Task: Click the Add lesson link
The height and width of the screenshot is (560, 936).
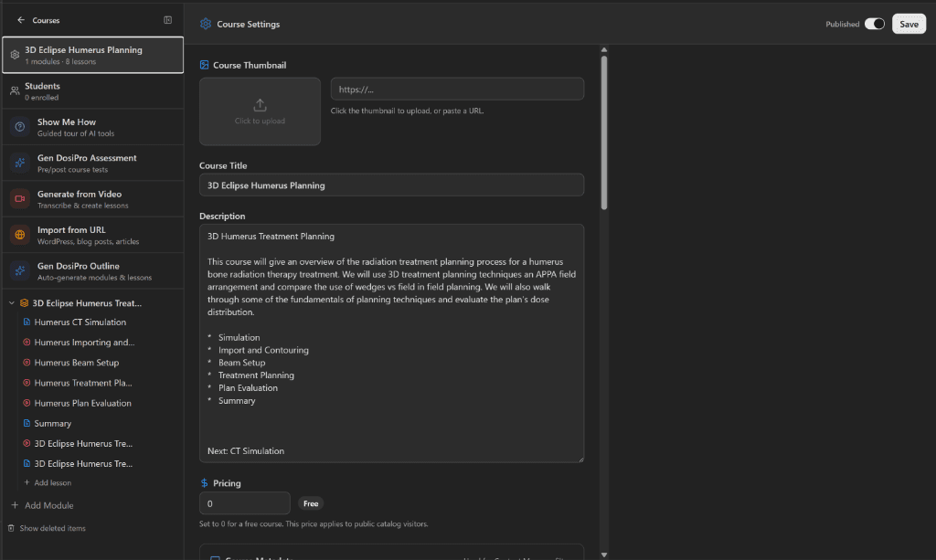Action: pos(52,482)
